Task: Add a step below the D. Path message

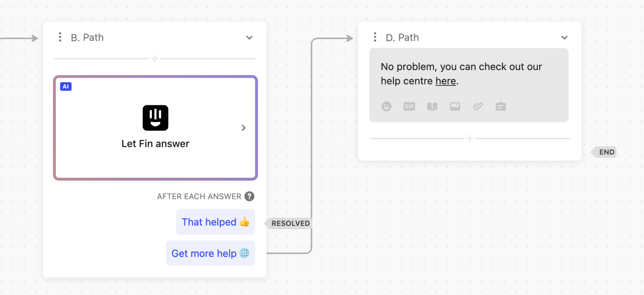Action: pos(469,139)
